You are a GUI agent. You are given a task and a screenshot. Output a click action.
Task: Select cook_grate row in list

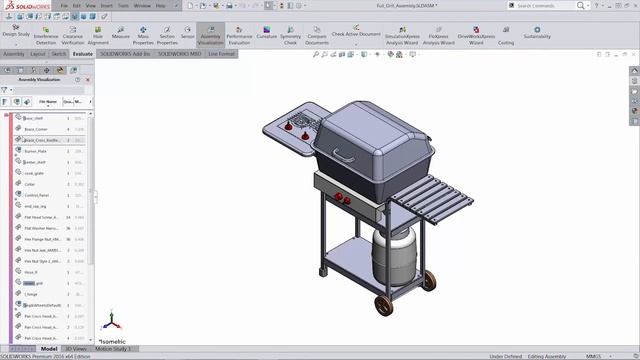pyautogui.click(x=49, y=173)
